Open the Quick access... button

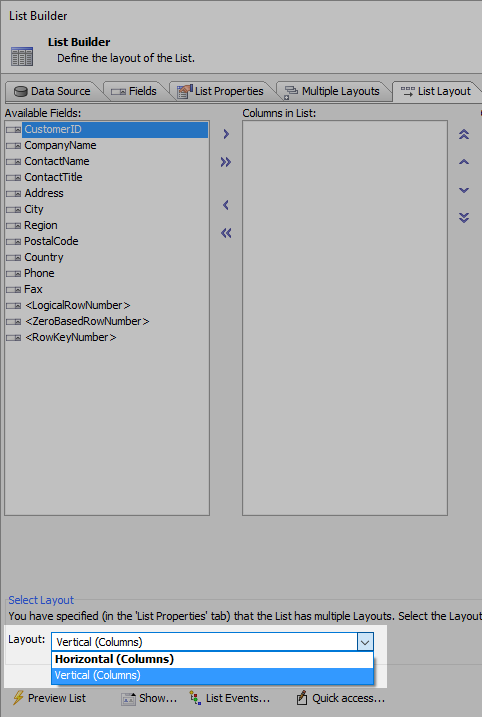click(341, 698)
